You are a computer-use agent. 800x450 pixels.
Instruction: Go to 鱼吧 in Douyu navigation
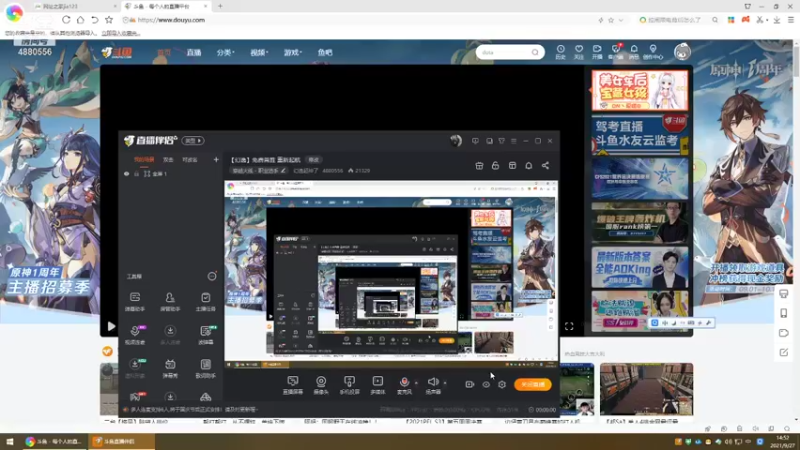point(325,53)
